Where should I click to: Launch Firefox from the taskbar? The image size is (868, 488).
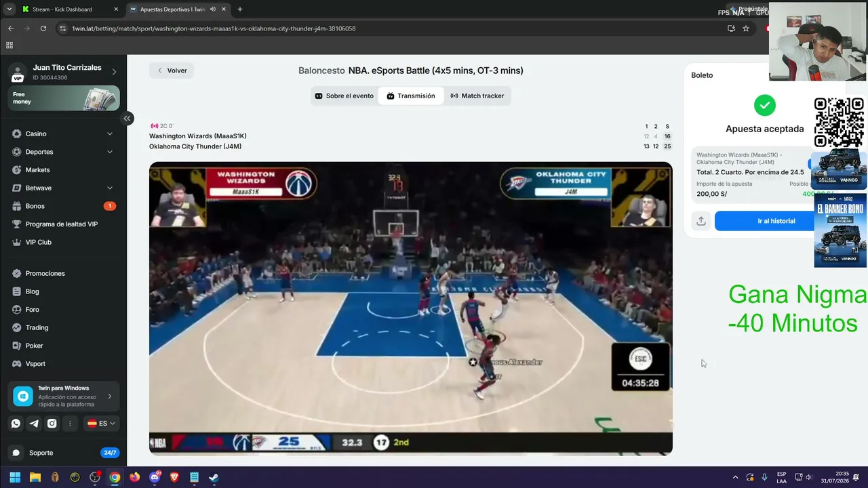pos(134,477)
